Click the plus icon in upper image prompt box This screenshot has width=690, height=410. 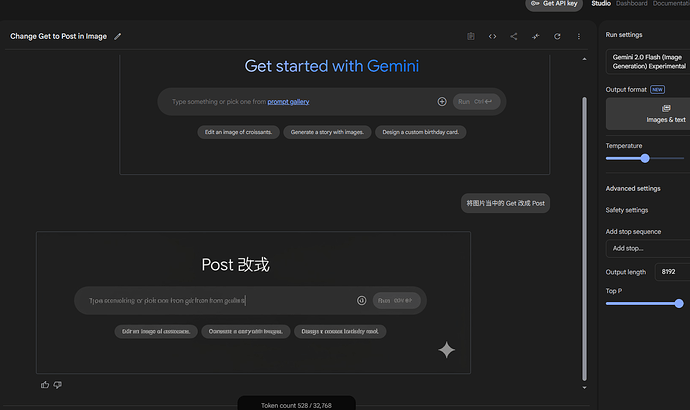pos(442,102)
